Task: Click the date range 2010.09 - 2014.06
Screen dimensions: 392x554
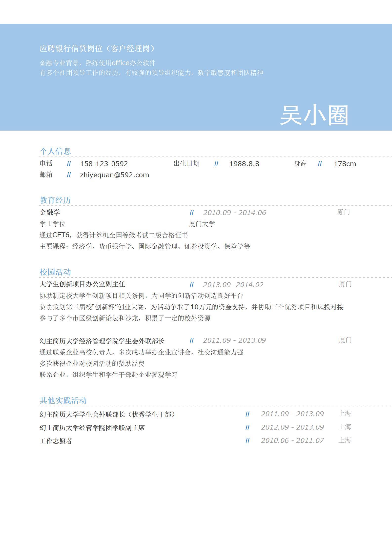Action: pos(234,213)
